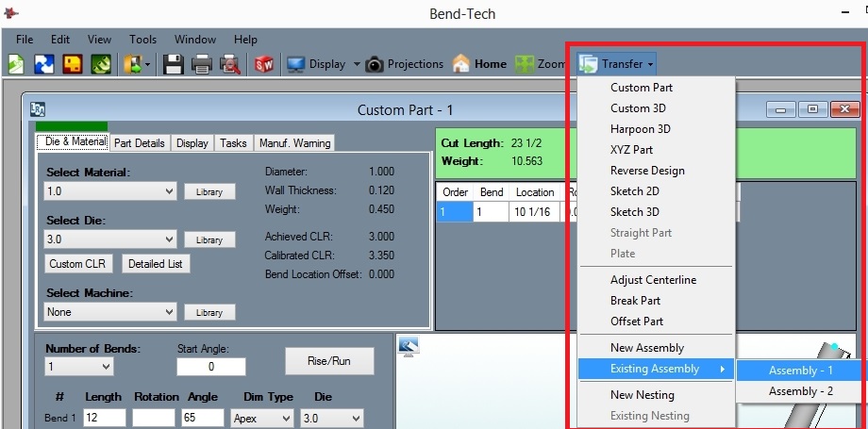
Task: Open the Bend 1 Dim Type dropdown
Action: (262, 418)
